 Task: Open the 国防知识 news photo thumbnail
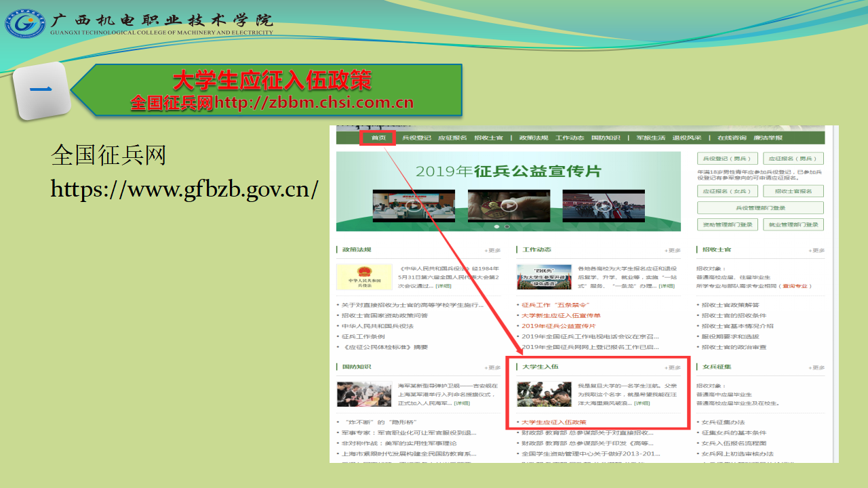click(x=364, y=394)
